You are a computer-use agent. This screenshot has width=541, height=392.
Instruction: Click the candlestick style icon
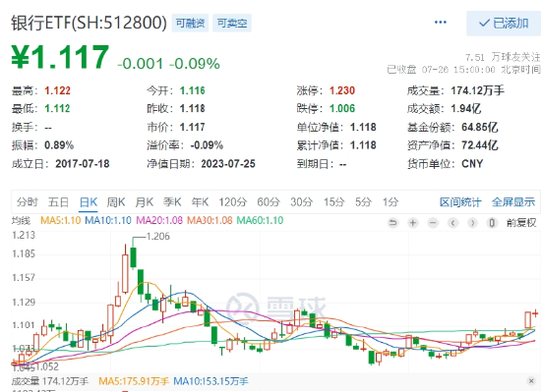click(x=492, y=223)
